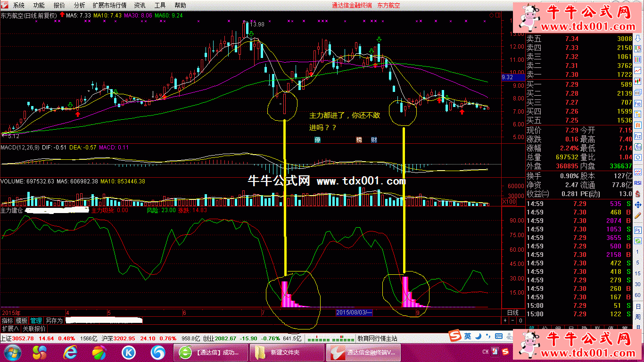Screen dimensions: 644x362
Task: Open the checklist icon in right toolbar
Action: click(x=638, y=48)
